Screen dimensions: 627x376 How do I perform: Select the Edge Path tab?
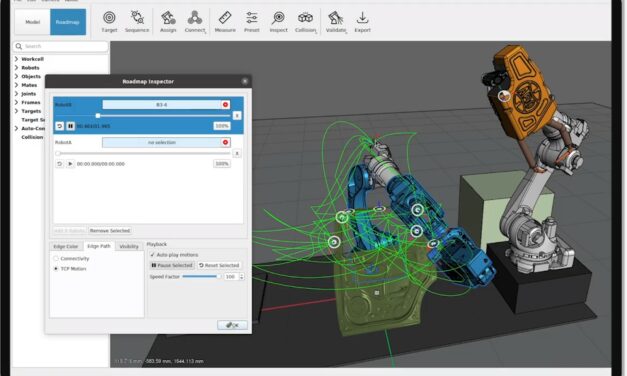coord(99,246)
